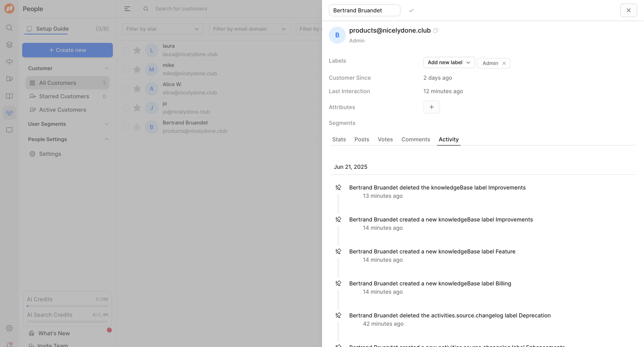Select the checkbox for mike
The width and height of the screenshot is (644, 347).
point(126,69)
